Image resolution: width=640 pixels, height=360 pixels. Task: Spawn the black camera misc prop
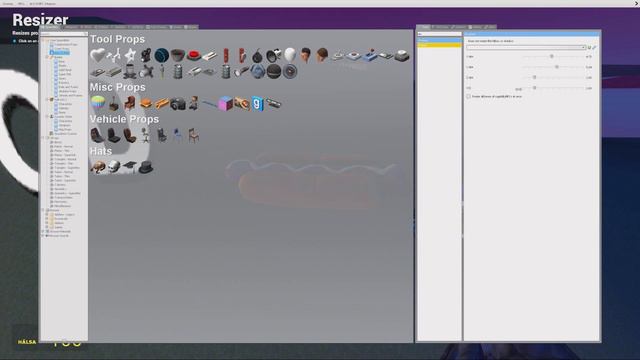tap(178, 103)
